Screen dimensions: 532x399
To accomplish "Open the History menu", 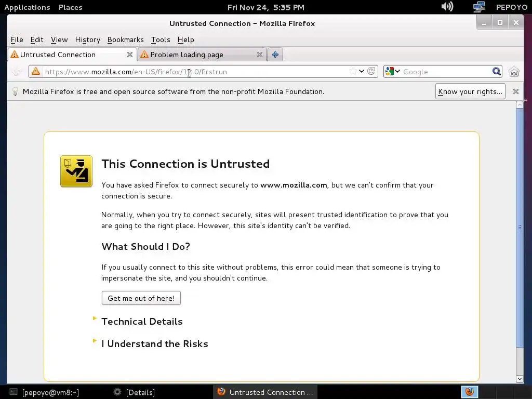I will 87,39.
